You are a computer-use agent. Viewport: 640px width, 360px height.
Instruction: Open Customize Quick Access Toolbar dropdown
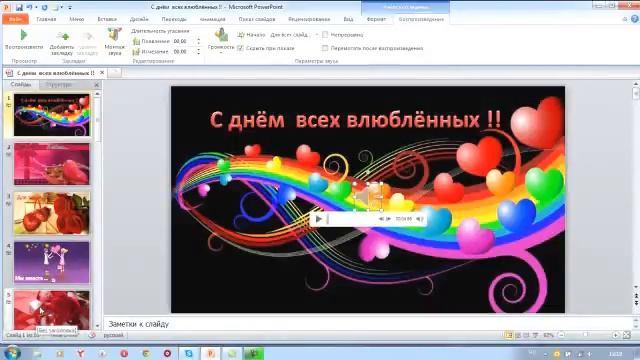click(x=70, y=7)
